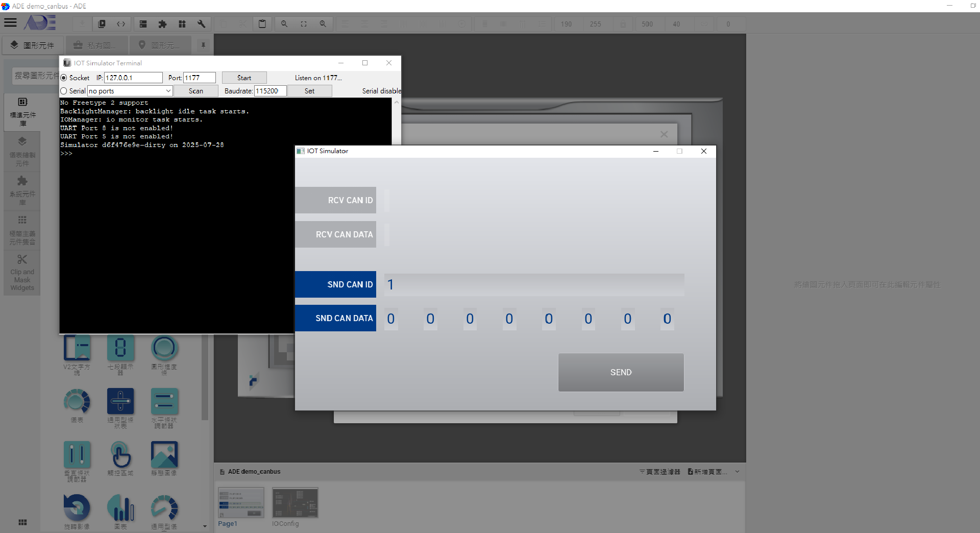Switch to the 私有圖 tab
980x533 pixels.
click(96, 45)
